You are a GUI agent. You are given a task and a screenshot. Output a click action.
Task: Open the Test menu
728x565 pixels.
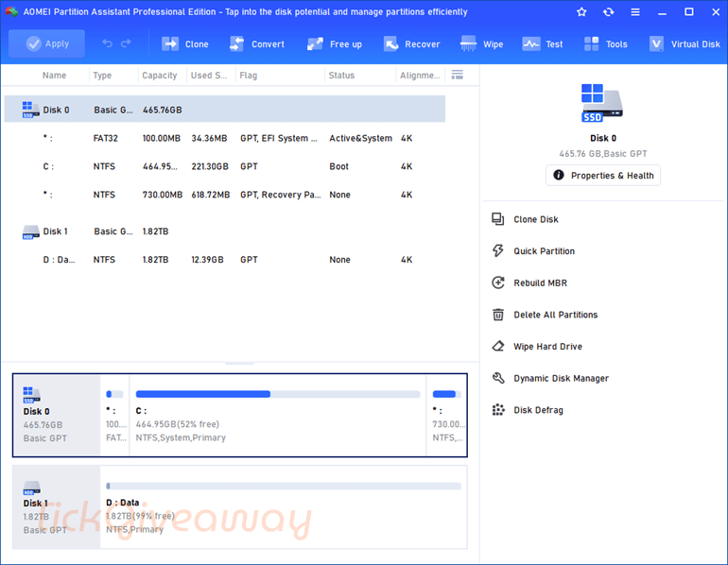(x=543, y=44)
